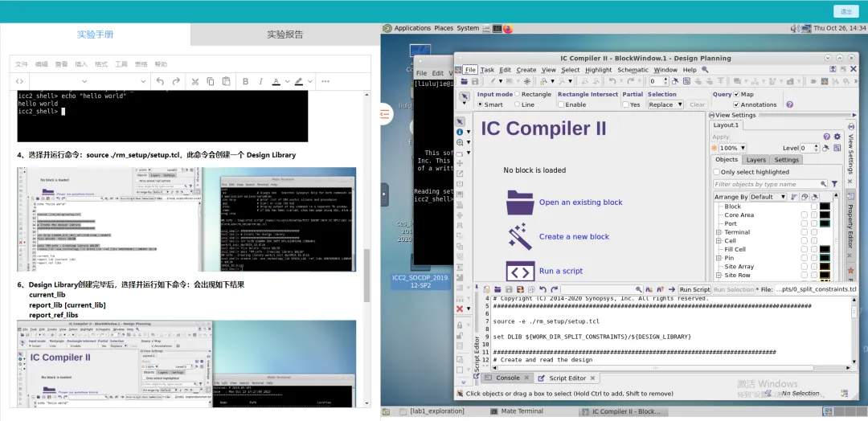The width and height of the screenshot is (868, 421).
Task: Click italic formatting icon in manual editor
Action: click(260, 81)
